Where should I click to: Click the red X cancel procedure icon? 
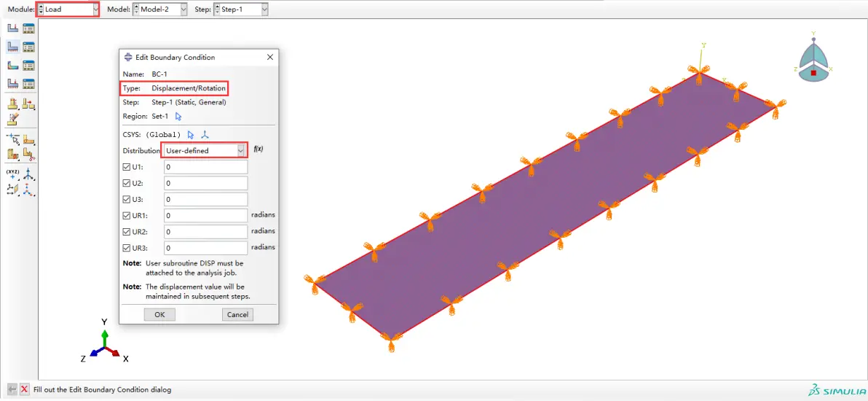point(24,389)
